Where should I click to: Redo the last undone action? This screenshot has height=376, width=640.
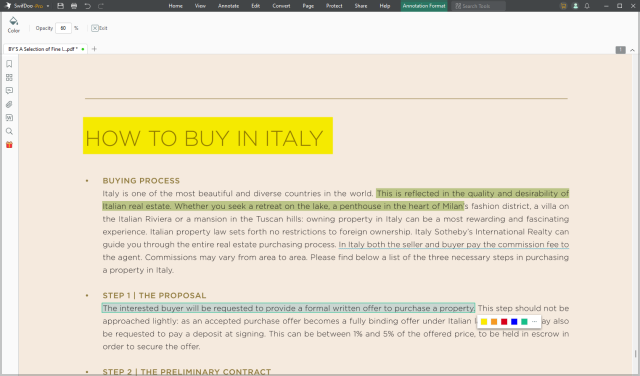pos(101,6)
